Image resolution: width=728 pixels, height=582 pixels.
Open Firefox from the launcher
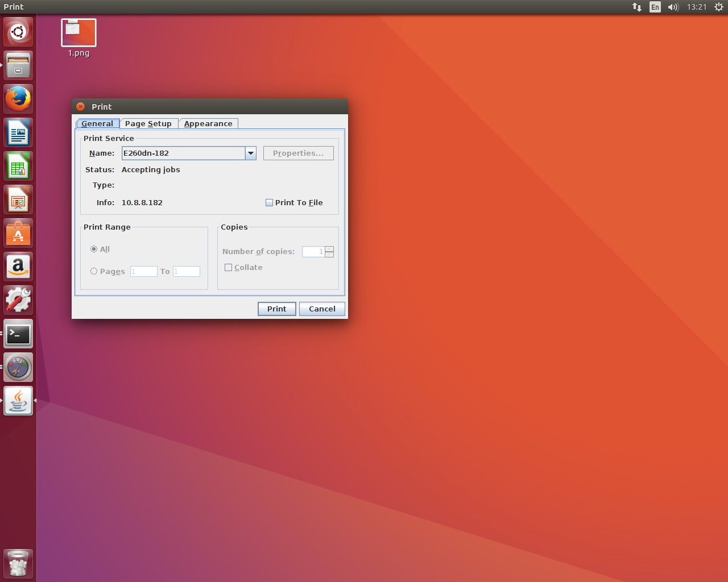click(x=18, y=99)
